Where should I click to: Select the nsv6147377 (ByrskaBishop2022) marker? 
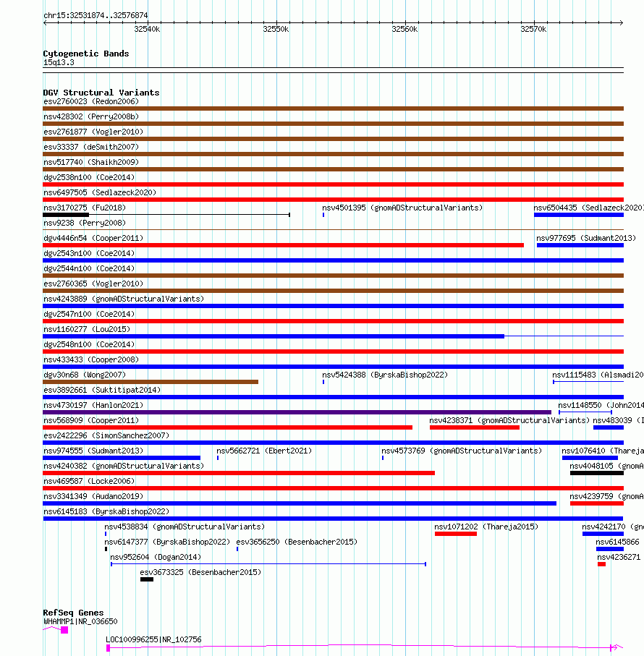[x=106, y=549]
